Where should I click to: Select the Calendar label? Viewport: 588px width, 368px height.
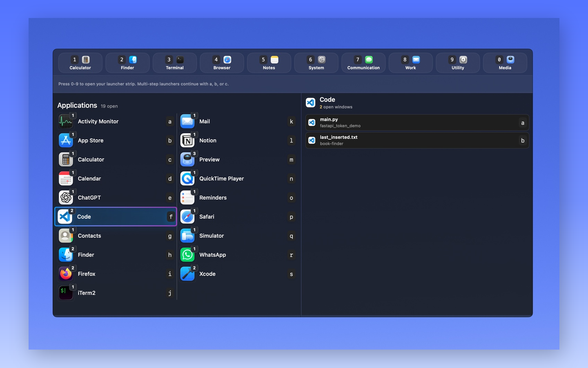[89, 179]
